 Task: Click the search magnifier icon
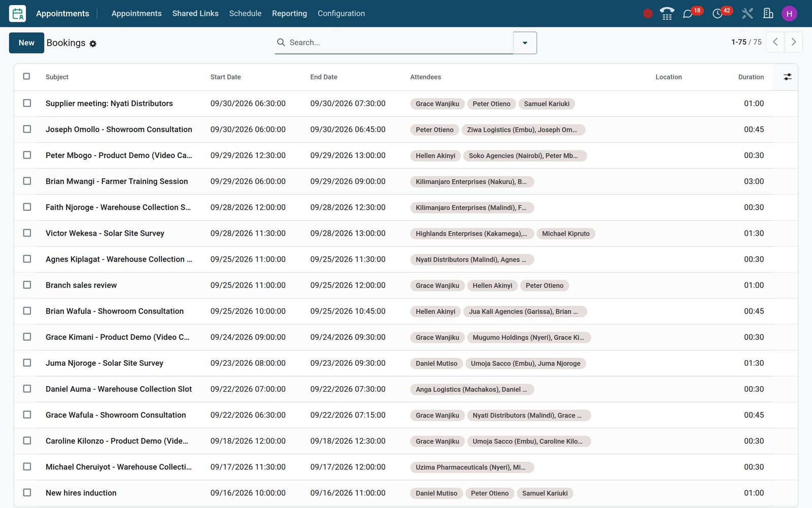coord(281,43)
